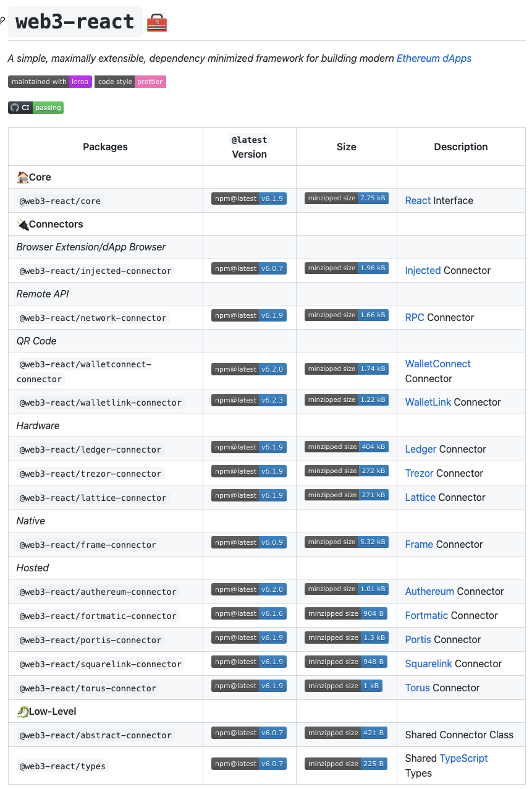532x789 pixels.
Task: Open the npm v6.1.9 badge for @web3-react/core
Action: tap(249, 198)
